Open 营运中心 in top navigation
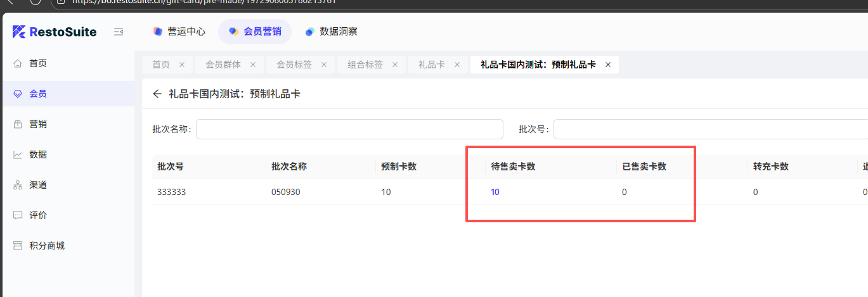 (x=179, y=32)
